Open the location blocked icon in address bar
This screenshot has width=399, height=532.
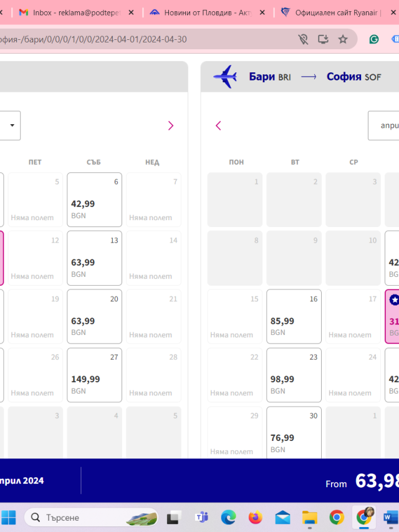pos(303,39)
